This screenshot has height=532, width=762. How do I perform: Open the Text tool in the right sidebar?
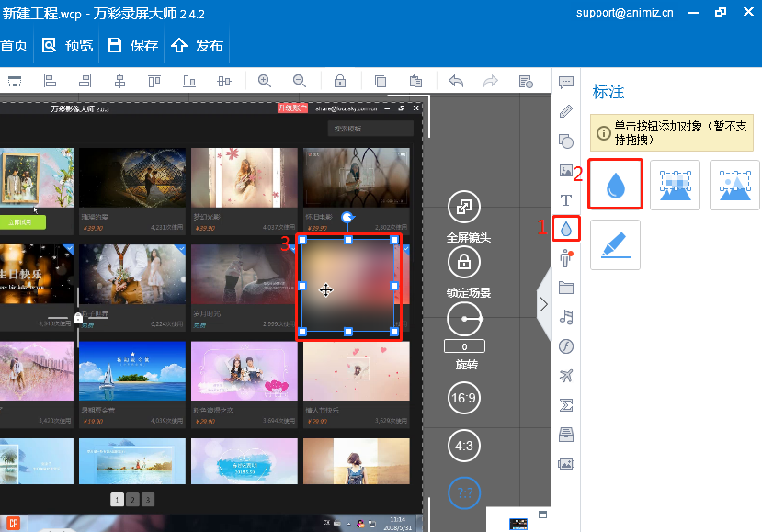pyautogui.click(x=566, y=199)
